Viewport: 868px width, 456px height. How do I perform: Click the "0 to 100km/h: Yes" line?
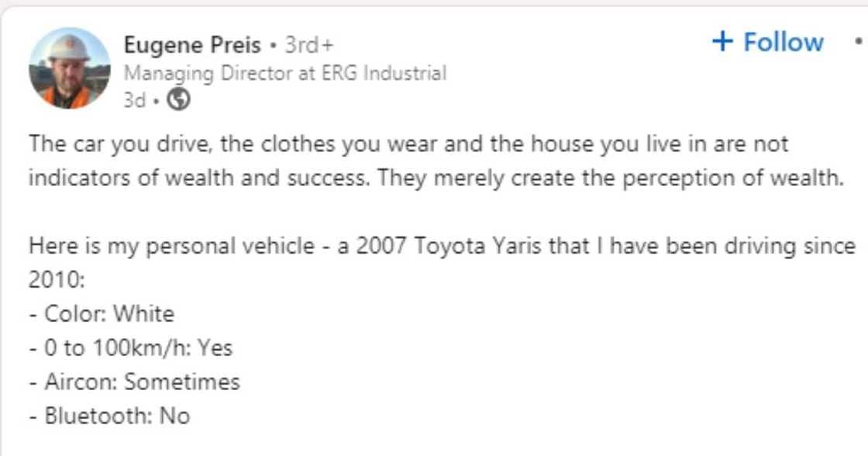130,347
